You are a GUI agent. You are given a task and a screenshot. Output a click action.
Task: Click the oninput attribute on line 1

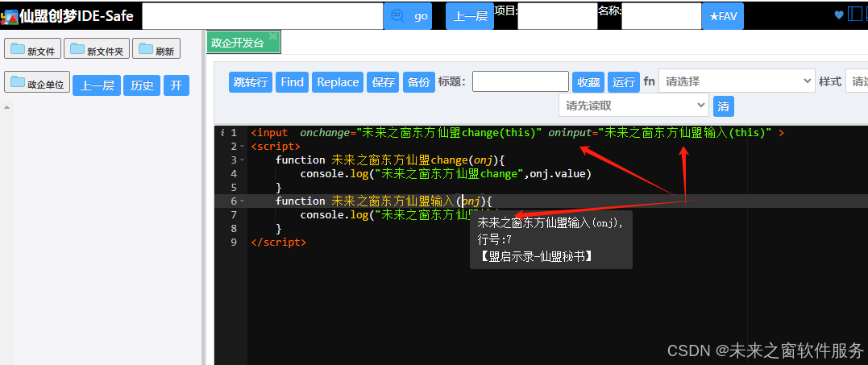[571, 133]
